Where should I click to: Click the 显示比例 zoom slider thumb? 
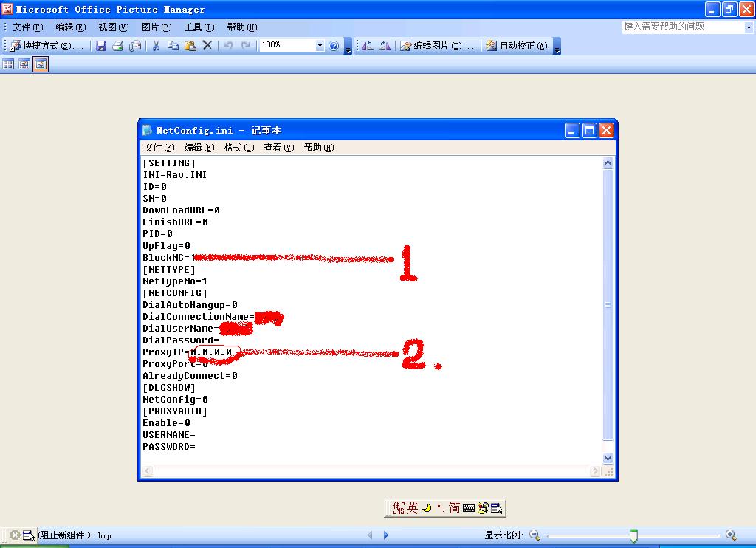pyautogui.click(x=633, y=535)
